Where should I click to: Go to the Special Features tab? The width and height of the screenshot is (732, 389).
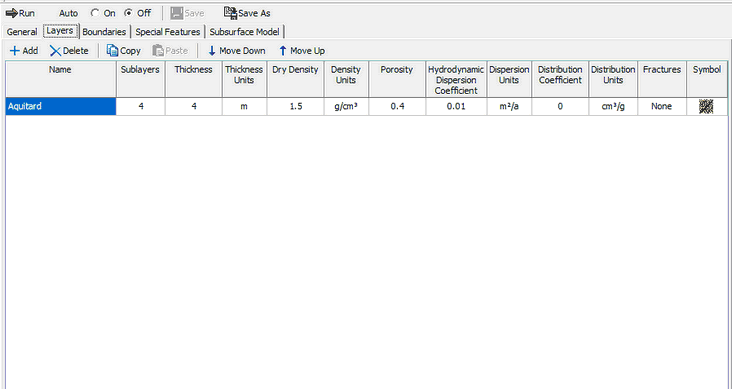click(168, 32)
